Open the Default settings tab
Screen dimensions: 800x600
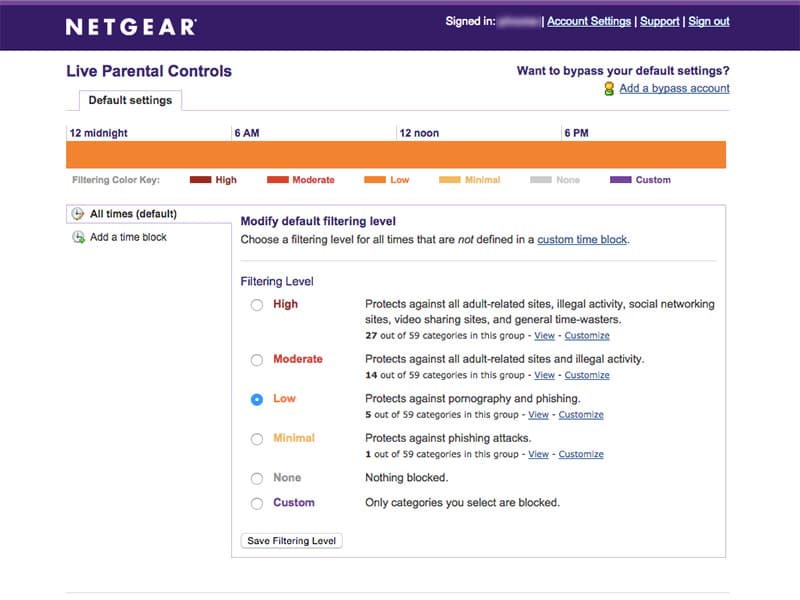point(130,100)
